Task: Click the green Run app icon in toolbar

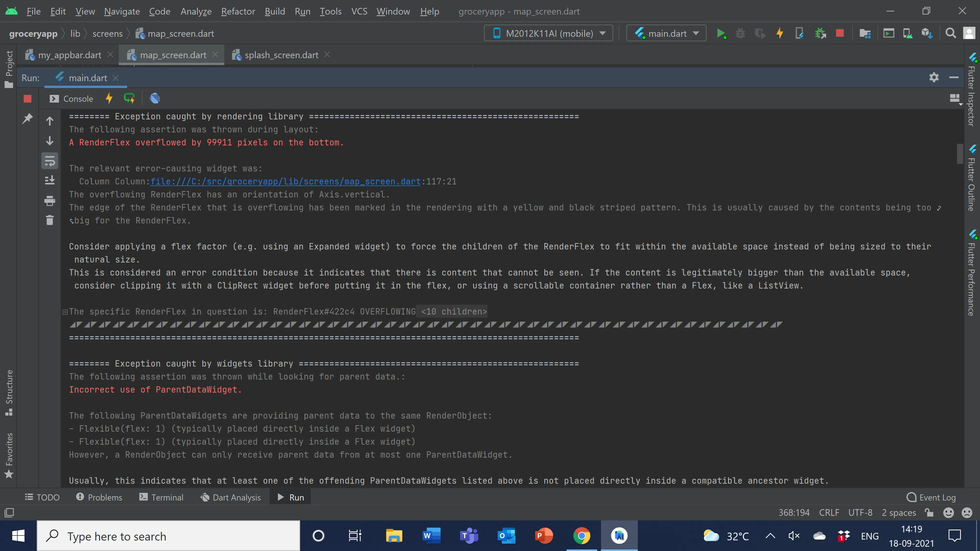Action: point(720,33)
